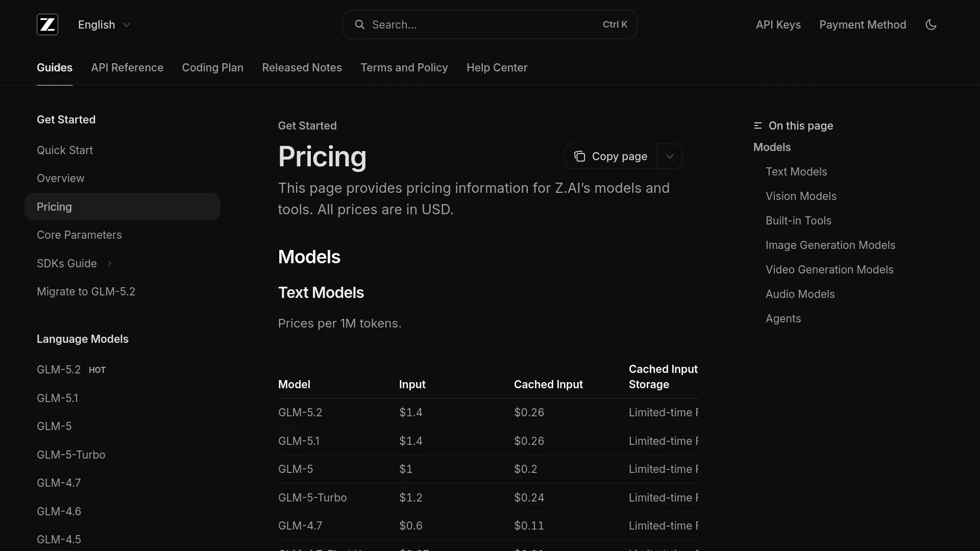Viewport: 980px width, 551px height.
Task: Jump to Video Generation Models section
Action: pos(829,269)
